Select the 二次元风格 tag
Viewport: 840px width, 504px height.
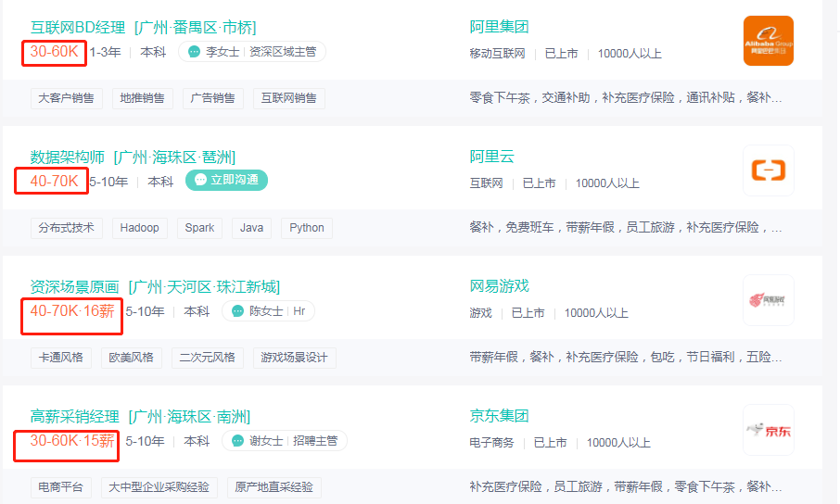tap(208, 358)
